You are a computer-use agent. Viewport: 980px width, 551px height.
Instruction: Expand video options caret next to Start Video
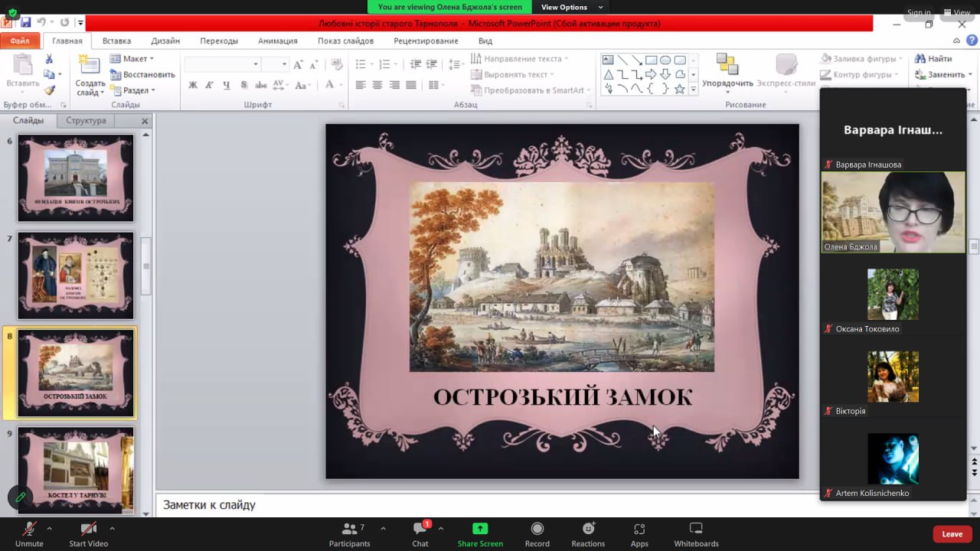pos(112,528)
